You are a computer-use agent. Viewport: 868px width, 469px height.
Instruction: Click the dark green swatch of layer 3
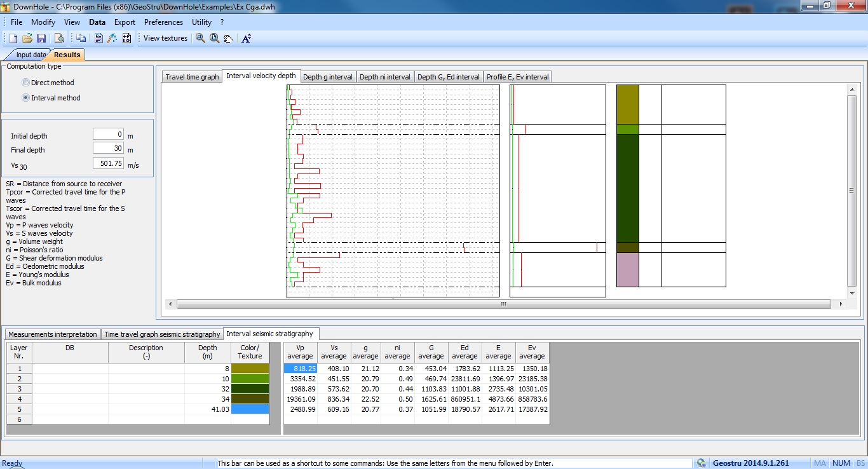pyautogui.click(x=250, y=389)
